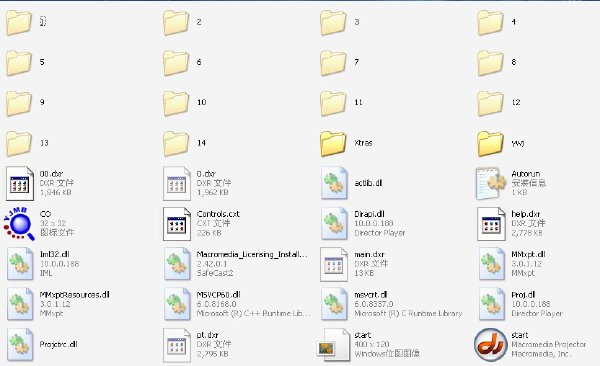The image size is (600, 366).
Task: Click the folder name "11"
Action: [358, 102]
